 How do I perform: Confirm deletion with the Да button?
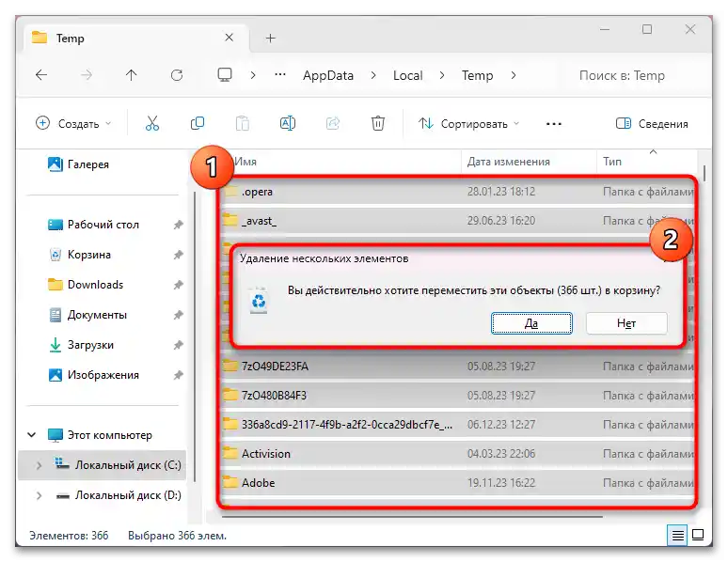(531, 323)
